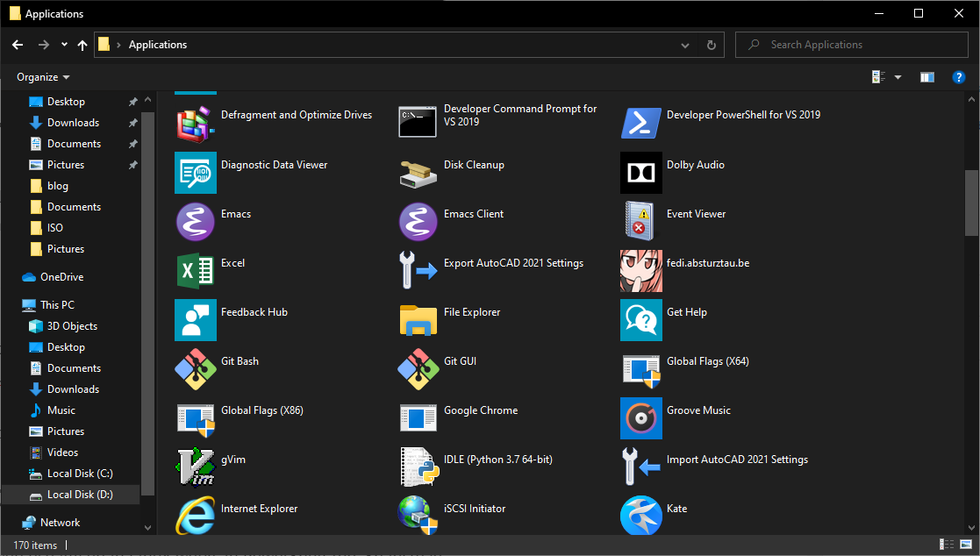
Task: Select the Dolby Audio icon
Action: [641, 173]
